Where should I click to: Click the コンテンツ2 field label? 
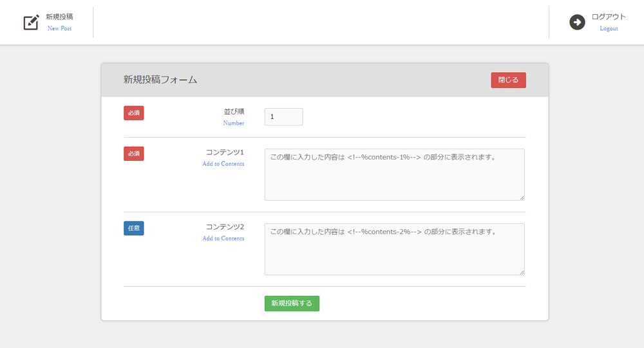click(x=225, y=227)
